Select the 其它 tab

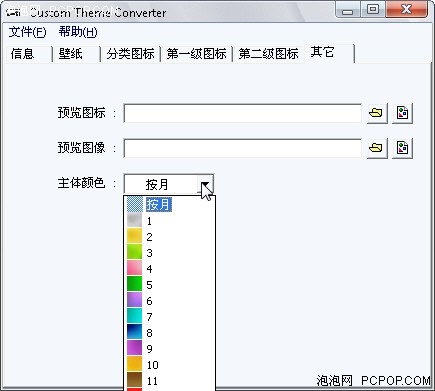329,53
